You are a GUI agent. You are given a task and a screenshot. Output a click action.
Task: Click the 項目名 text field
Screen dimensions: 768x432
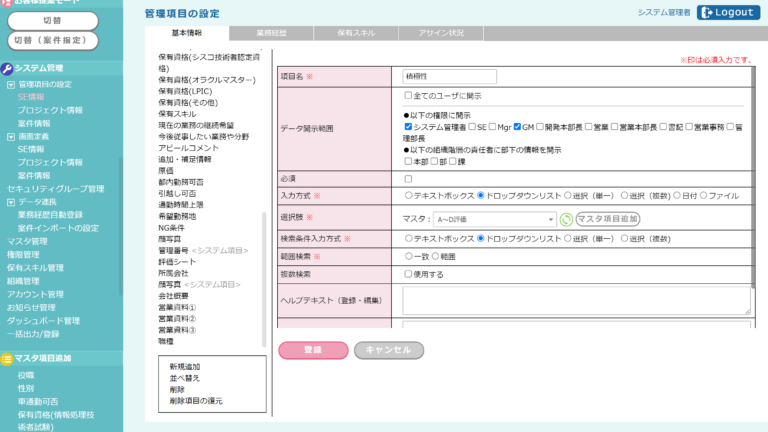pos(449,76)
